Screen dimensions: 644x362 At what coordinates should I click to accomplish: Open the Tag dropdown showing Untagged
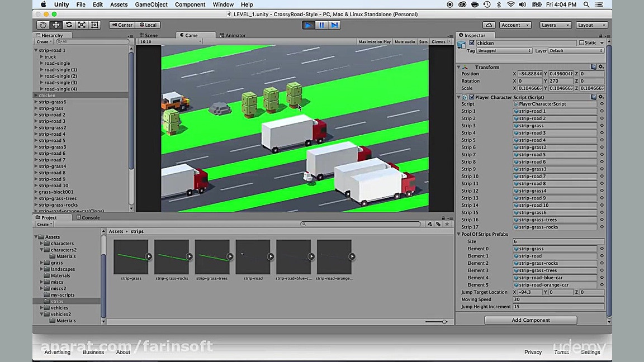pyautogui.click(x=504, y=51)
